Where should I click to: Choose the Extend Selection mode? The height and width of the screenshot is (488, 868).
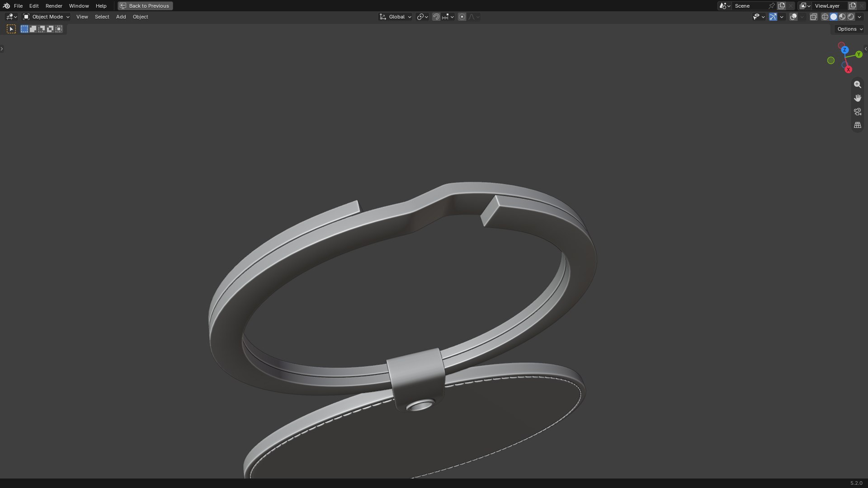pos(33,29)
